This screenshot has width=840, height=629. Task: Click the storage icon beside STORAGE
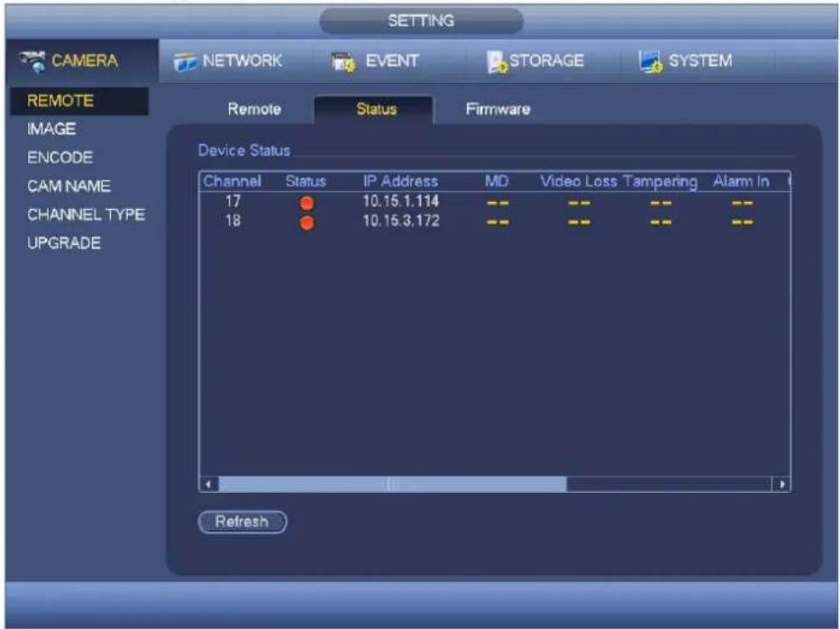[497, 62]
